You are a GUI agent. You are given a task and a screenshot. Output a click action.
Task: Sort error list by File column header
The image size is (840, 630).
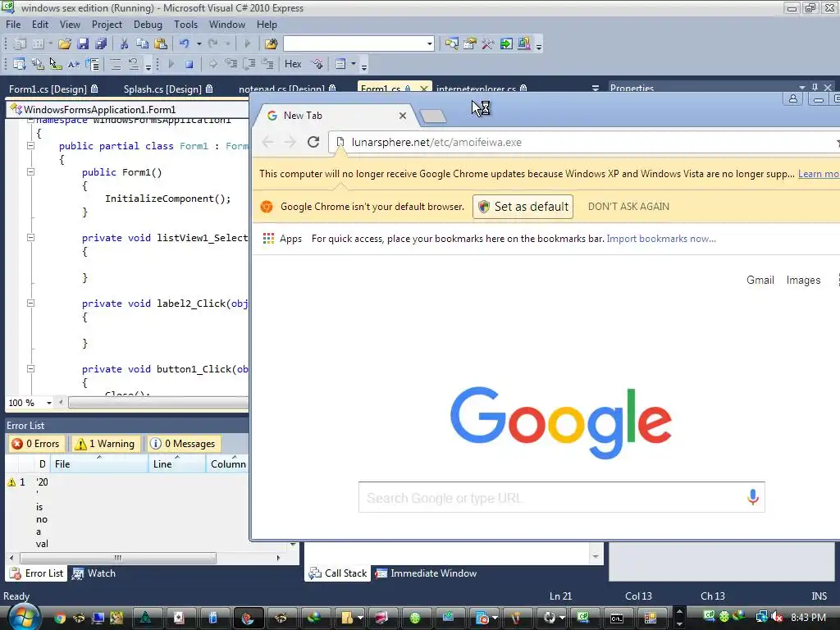point(99,464)
